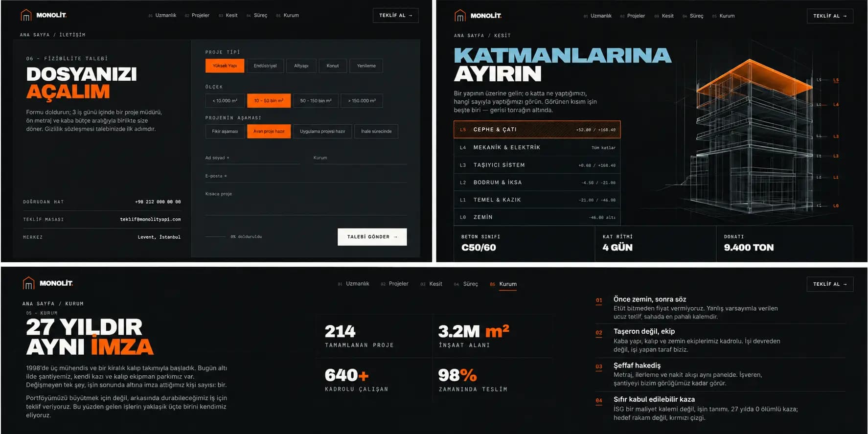The height and width of the screenshot is (434, 868).
Task: Select the Avan proje hazır stage
Action: click(x=269, y=131)
